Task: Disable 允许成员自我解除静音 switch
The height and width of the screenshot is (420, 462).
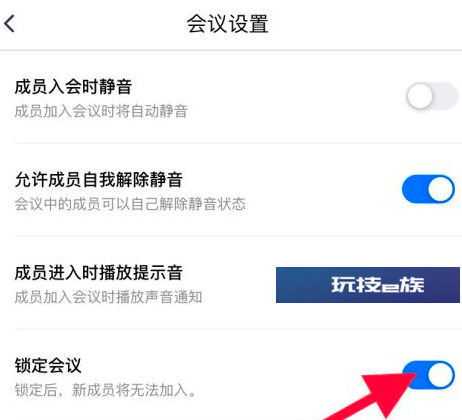Action: [428, 189]
